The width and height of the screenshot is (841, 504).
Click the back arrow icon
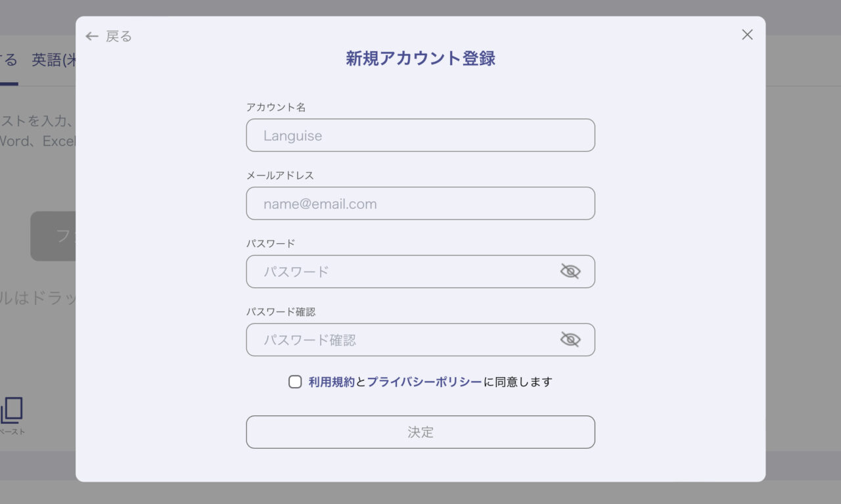pos(91,36)
